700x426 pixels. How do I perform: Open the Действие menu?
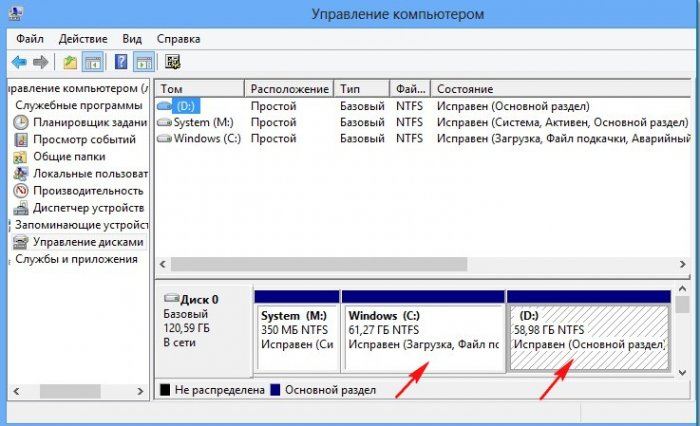pos(83,38)
